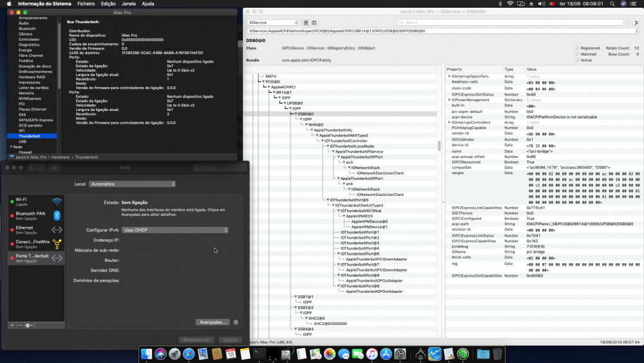Open Messages speech-bubble icon in dock

click(x=344, y=354)
